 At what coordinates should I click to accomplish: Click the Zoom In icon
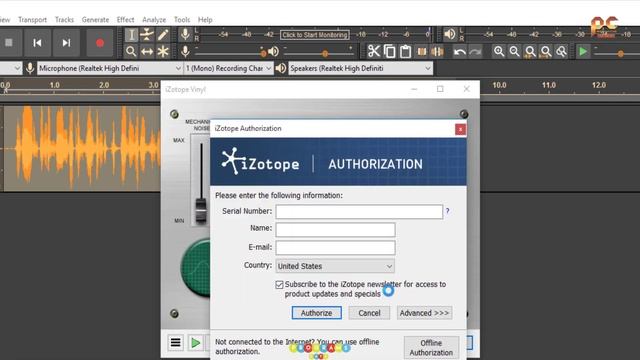pos(498,51)
